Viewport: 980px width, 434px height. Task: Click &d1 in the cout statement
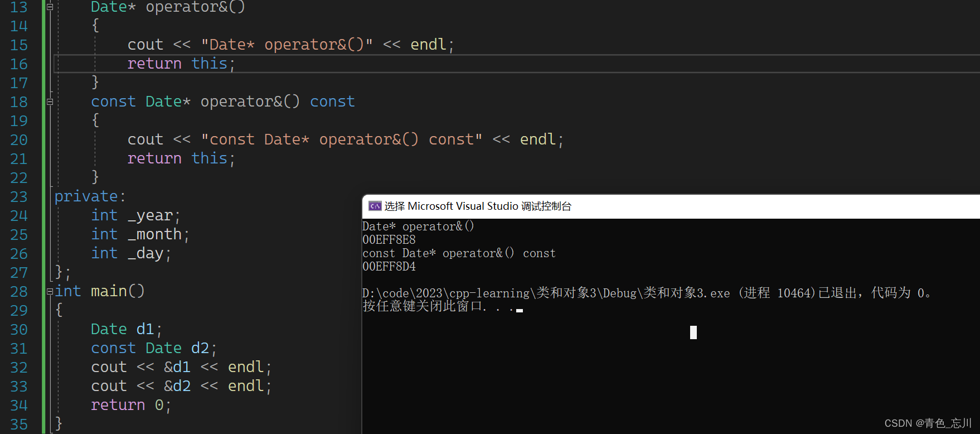point(177,367)
